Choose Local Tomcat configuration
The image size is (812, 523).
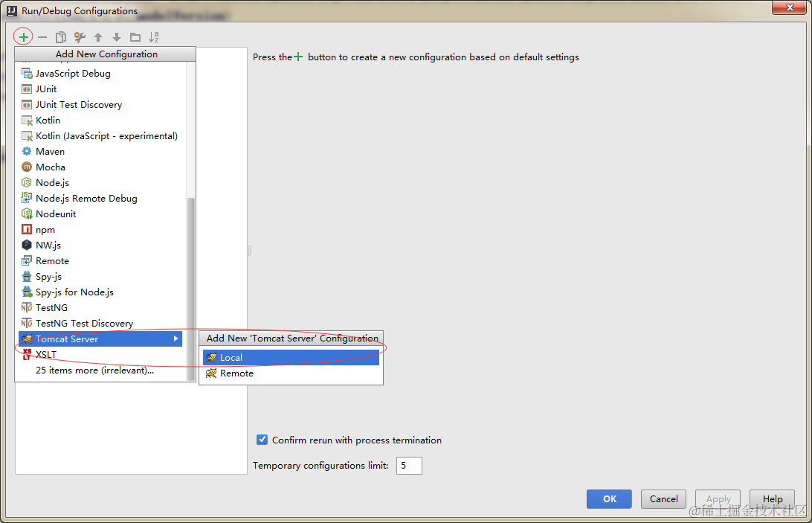(x=291, y=358)
